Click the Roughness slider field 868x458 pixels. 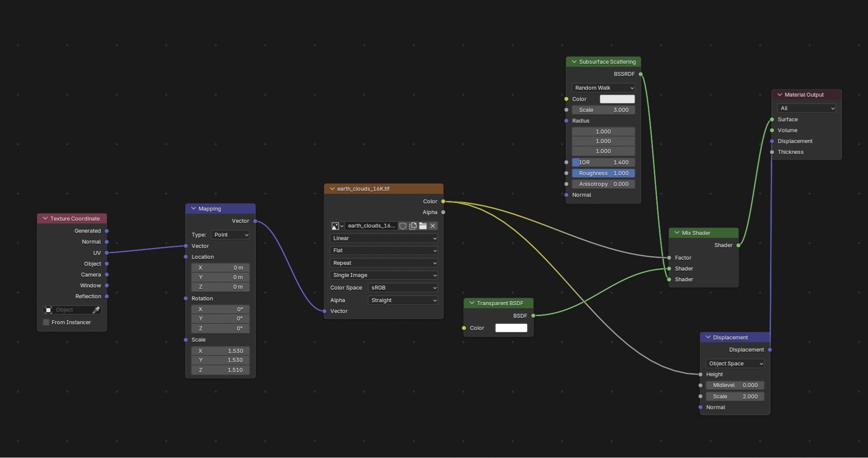[x=603, y=173]
